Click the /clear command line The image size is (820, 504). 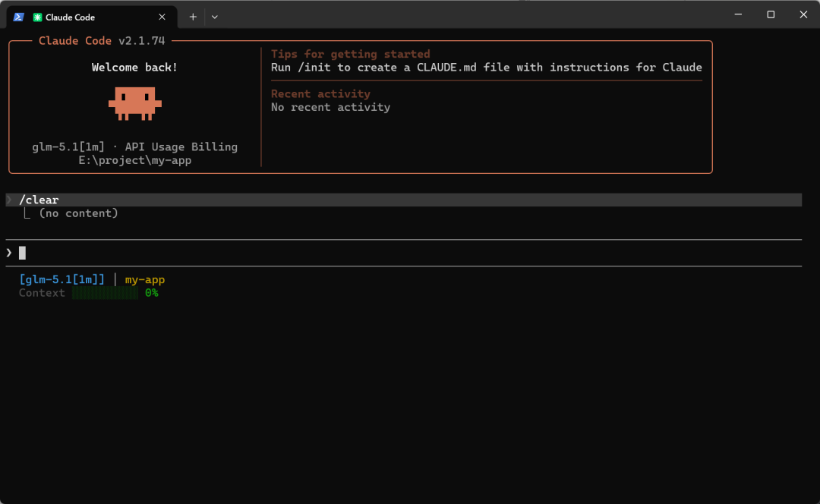click(x=404, y=200)
